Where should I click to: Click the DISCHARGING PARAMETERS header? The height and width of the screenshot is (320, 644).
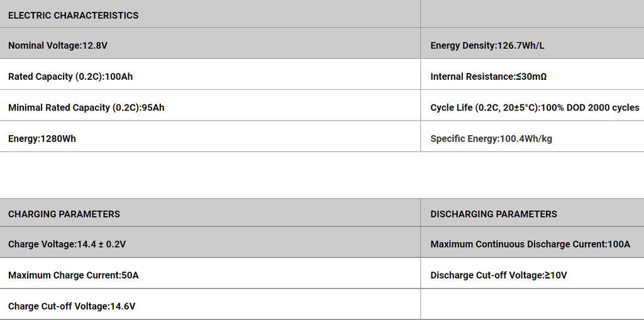(x=494, y=214)
